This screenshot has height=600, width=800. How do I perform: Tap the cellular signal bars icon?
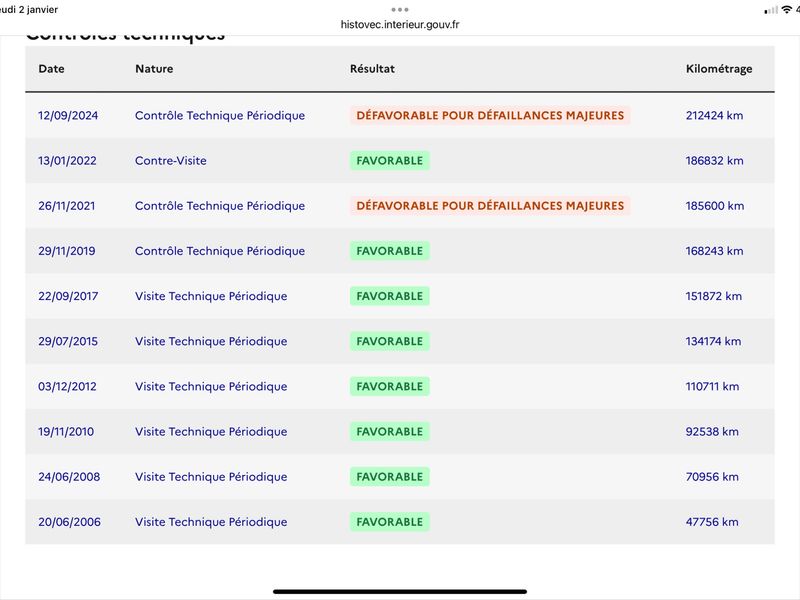pos(771,10)
